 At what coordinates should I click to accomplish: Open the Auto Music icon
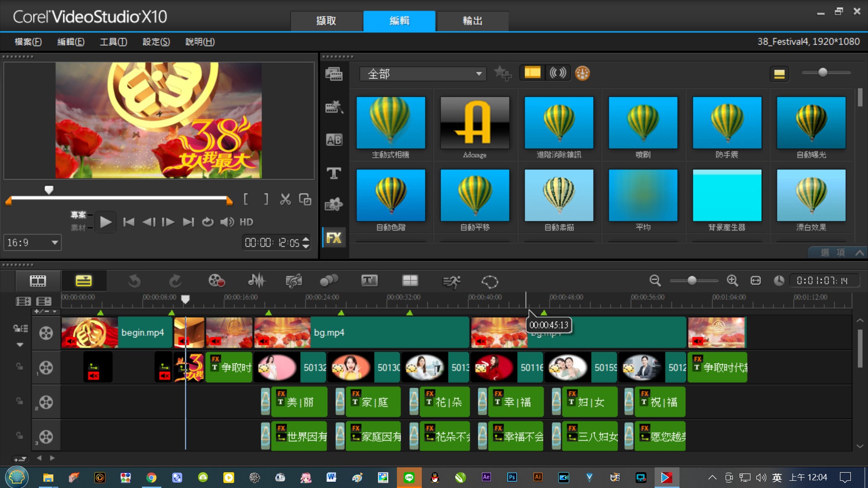pyautogui.click(x=294, y=281)
